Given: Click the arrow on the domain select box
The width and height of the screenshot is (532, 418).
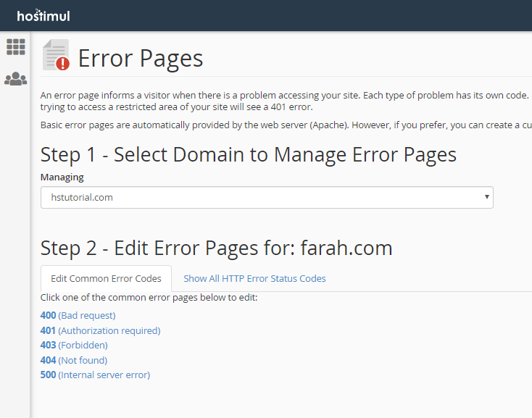Looking at the screenshot, I should coord(486,197).
